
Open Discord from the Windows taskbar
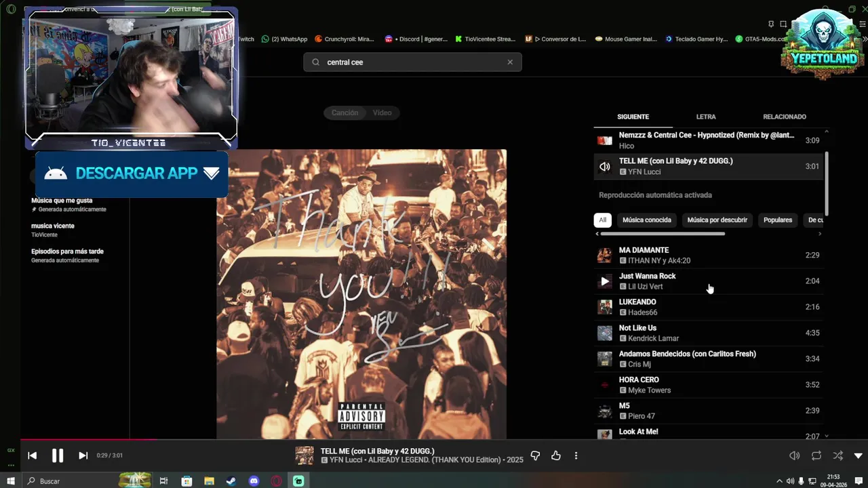point(254,481)
